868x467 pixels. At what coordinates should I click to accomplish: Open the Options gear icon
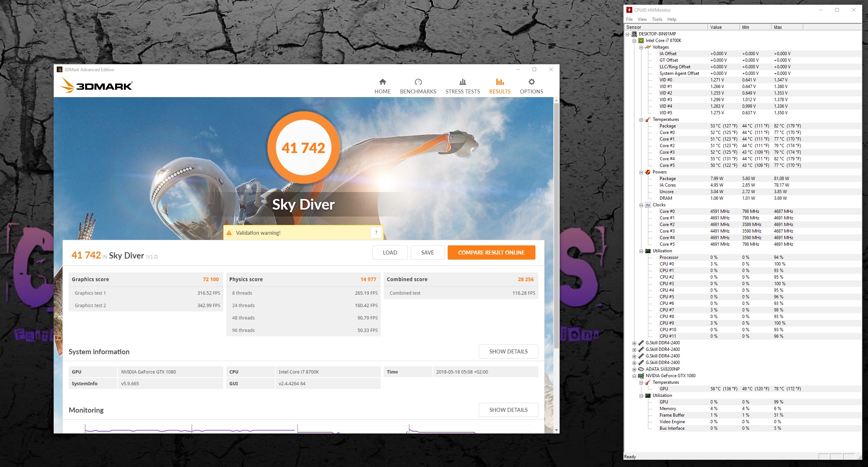pyautogui.click(x=531, y=82)
